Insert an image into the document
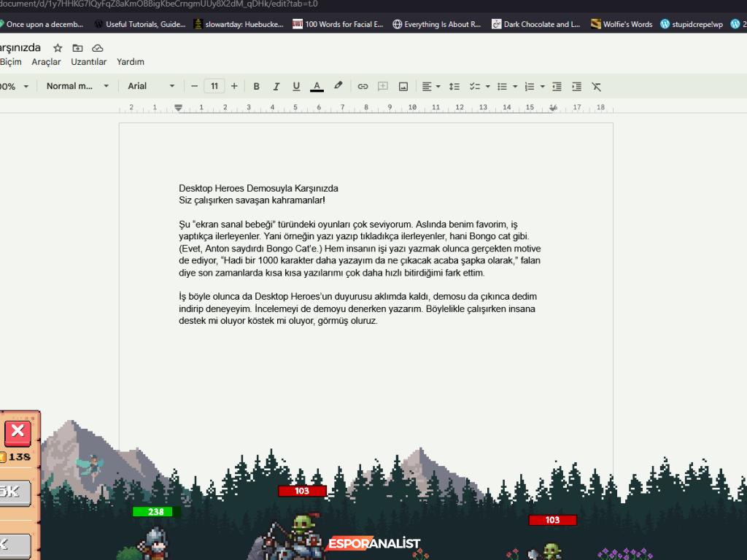The width and height of the screenshot is (747, 560). coord(403,86)
